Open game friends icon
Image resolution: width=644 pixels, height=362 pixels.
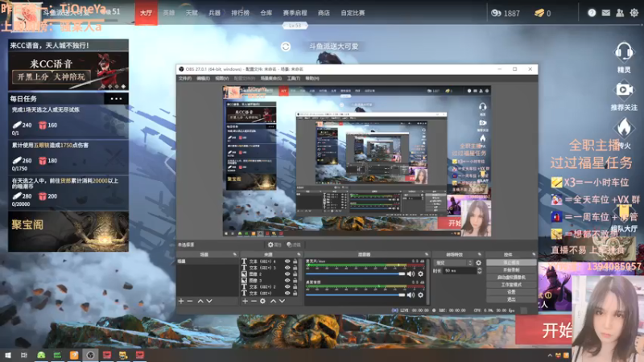(620, 13)
